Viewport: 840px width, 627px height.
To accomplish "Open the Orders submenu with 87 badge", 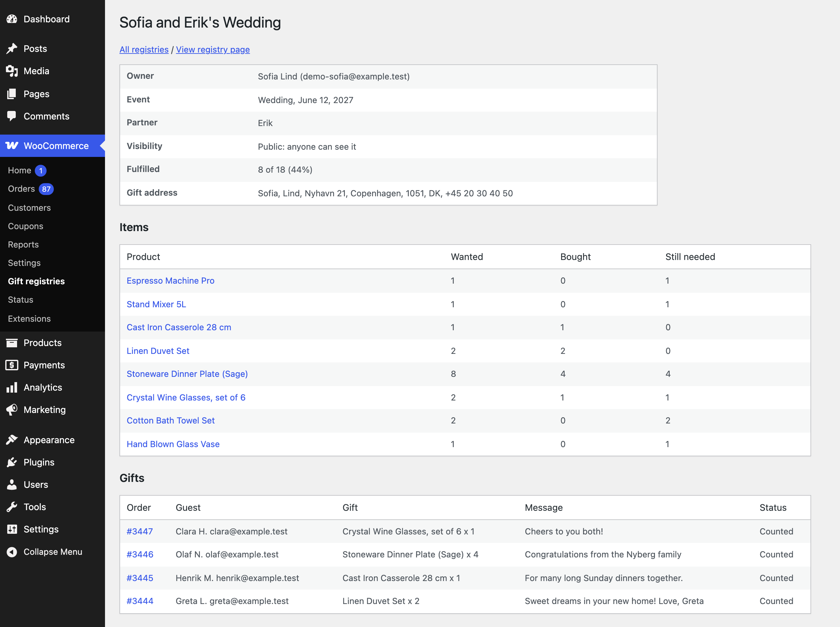I will [x=21, y=189].
